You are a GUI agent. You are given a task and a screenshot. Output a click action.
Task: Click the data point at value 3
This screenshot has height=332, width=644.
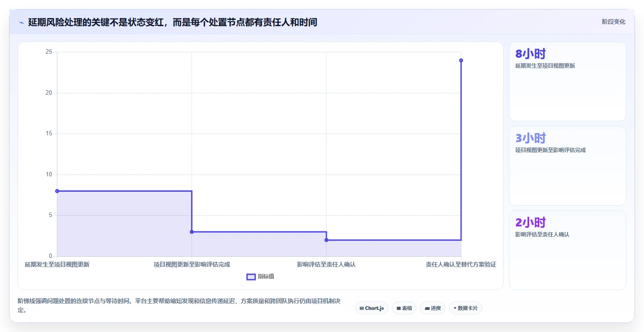(191, 232)
